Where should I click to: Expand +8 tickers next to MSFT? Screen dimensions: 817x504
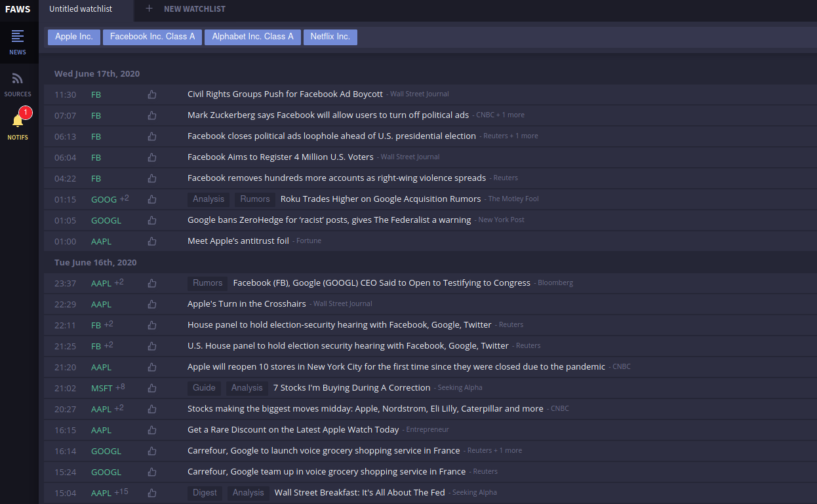tap(121, 387)
